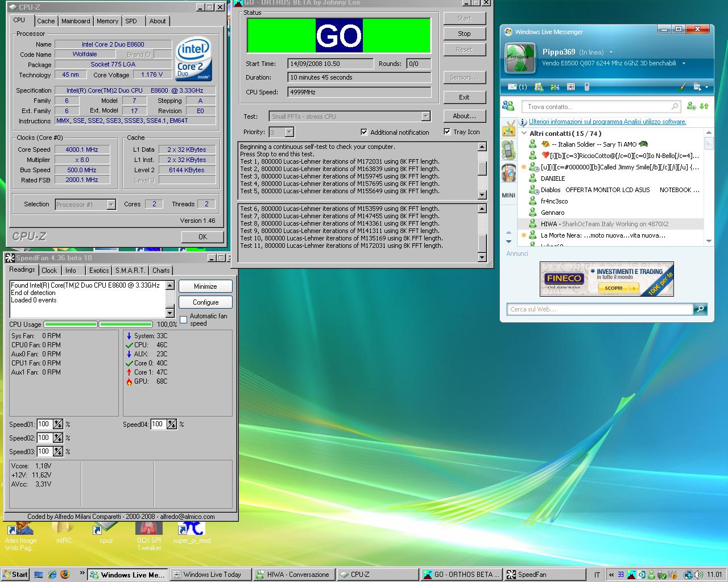Collapse the Altri contatti group
728x582 pixels.
click(524, 133)
